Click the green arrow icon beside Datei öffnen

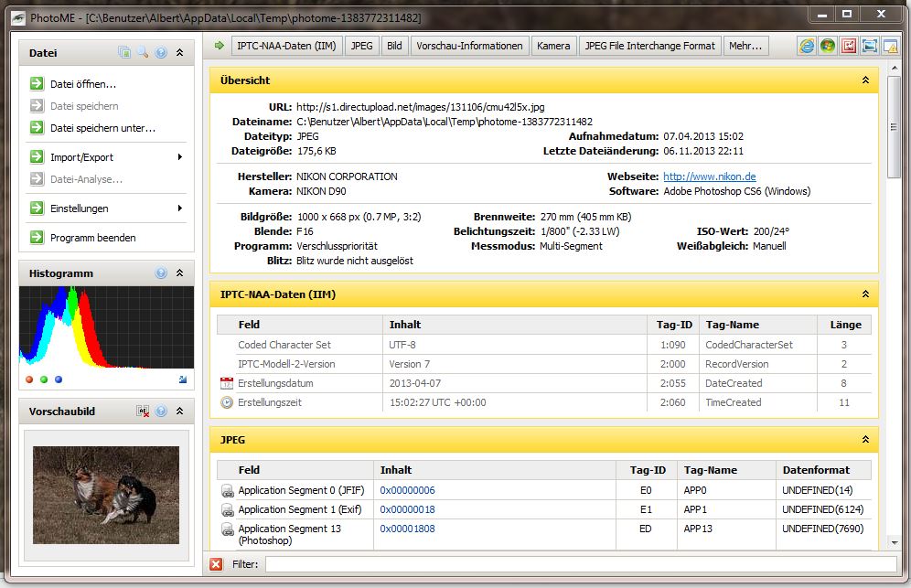coord(37,83)
